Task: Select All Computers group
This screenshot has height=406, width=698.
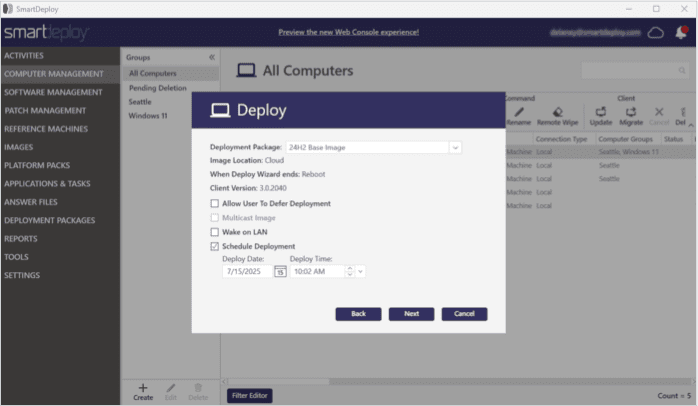Action: (x=171, y=73)
